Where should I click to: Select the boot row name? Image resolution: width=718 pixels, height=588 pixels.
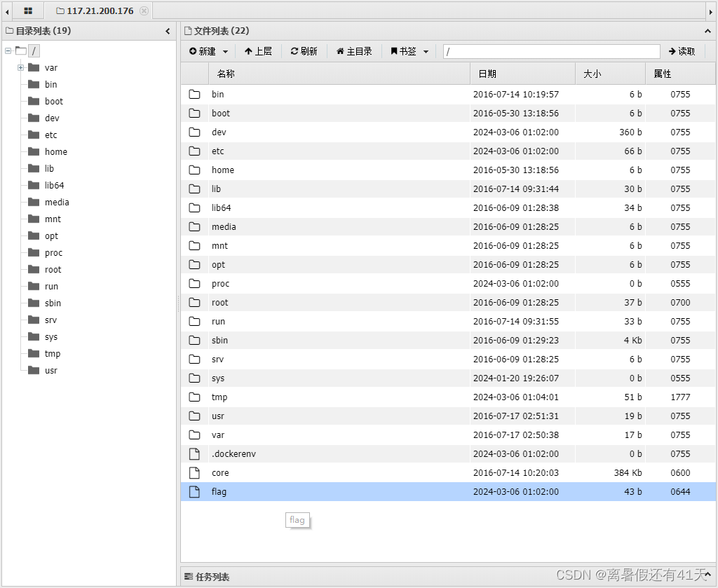pos(221,113)
